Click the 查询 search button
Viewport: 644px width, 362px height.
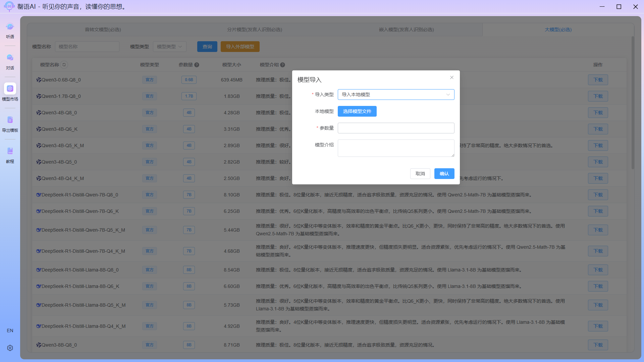tap(207, 47)
